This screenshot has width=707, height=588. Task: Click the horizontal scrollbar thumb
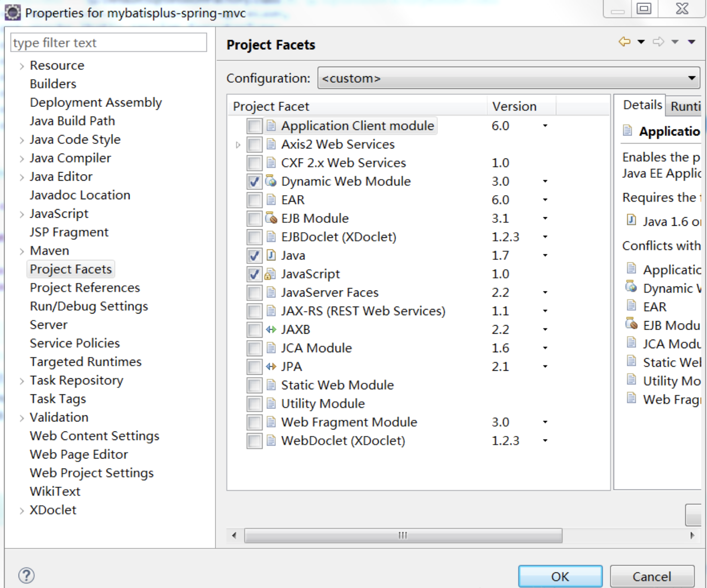403,535
